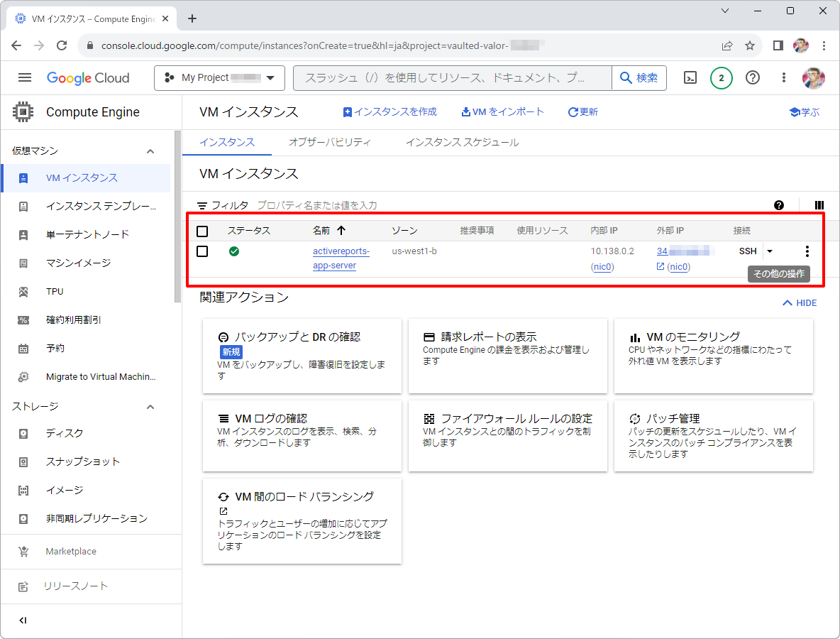Click the Compute Engine chip icon

(23, 112)
